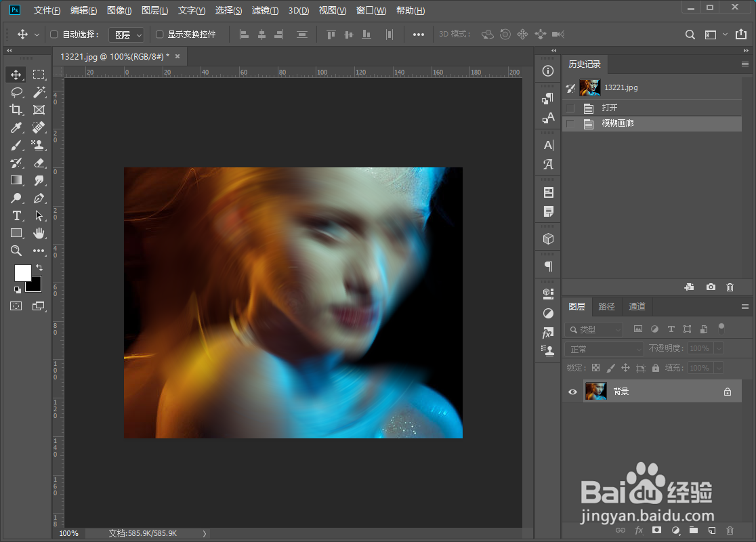The height and width of the screenshot is (542, 756).
Task: Click the zoom 100% field
Action: click(68, 533)
